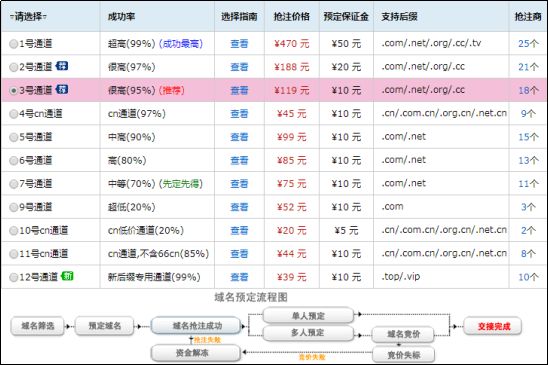Click the (先定先得) note in 7号通道 row
The width and height of the screenshot is (548, 365).
coord(181,184)
